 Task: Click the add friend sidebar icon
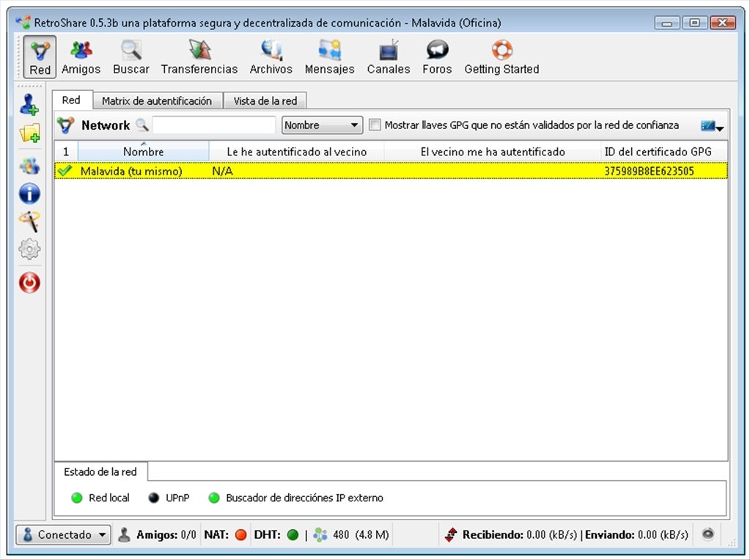click(29, 104)
